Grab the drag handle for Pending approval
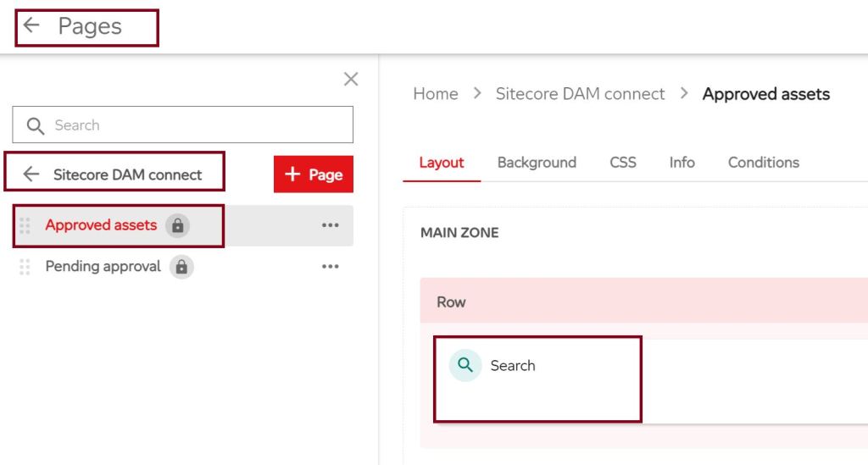868x465 pixels. 25,267
